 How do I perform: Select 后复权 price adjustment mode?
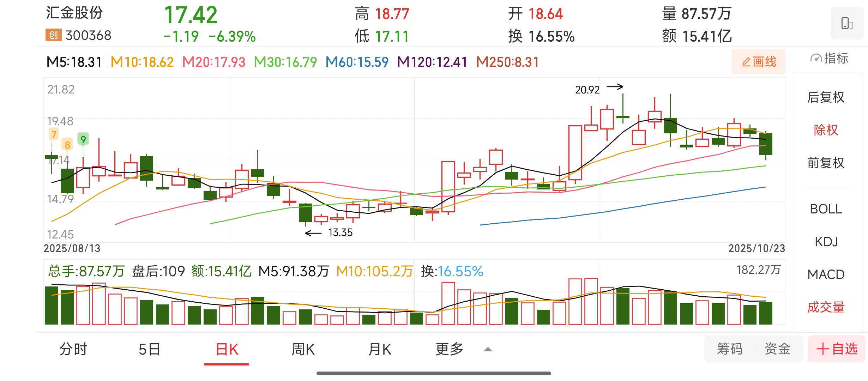826,97
